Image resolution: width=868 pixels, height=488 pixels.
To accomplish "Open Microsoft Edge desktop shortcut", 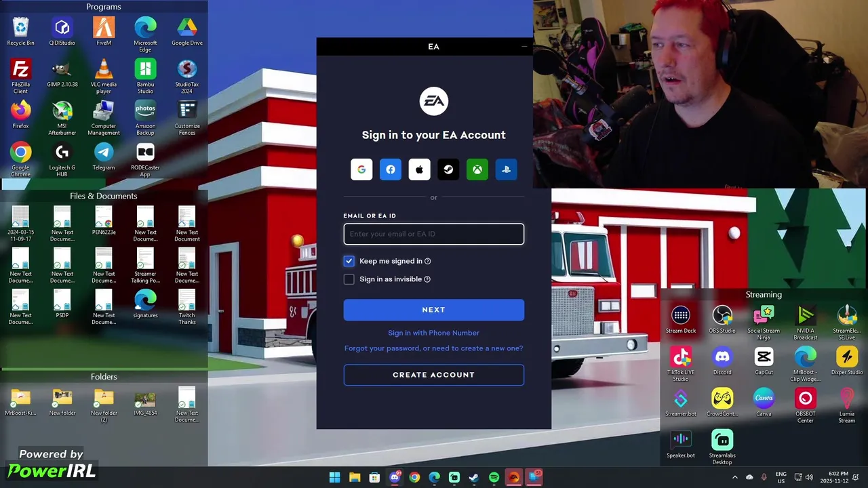I will (145, 35).
